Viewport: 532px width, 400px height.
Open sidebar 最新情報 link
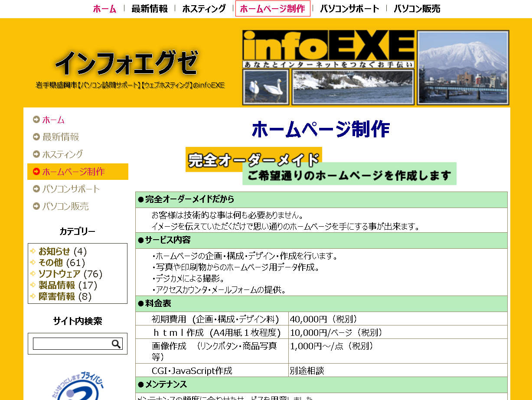point(61,137)
